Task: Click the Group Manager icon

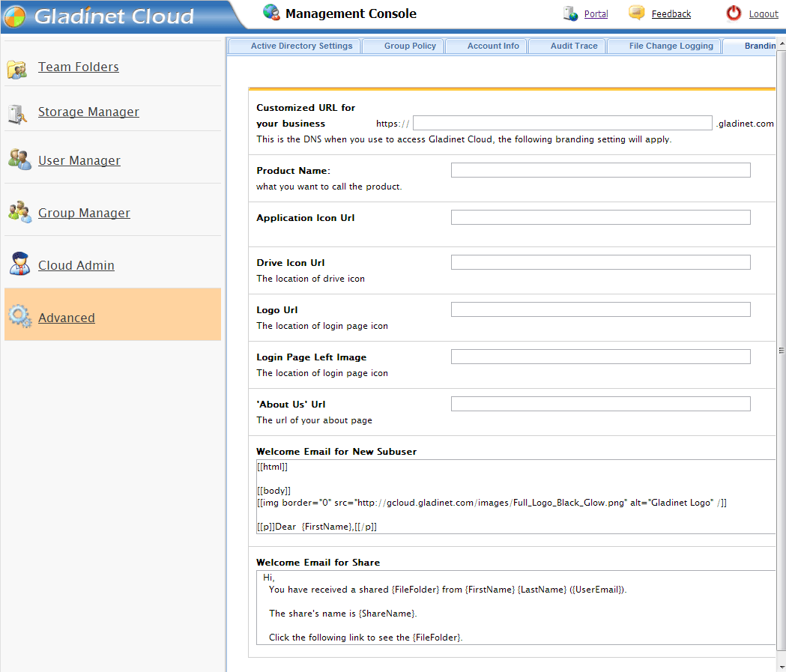Action: 19,212
